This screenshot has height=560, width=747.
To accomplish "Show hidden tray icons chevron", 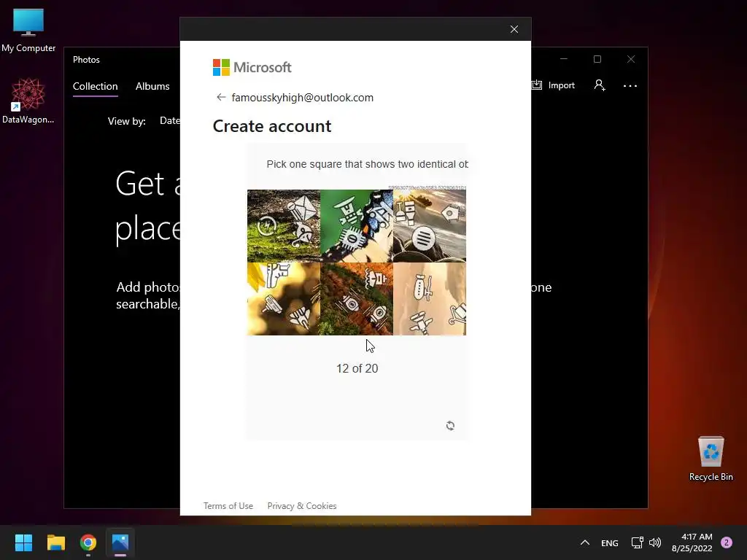I will click(585, 542).
